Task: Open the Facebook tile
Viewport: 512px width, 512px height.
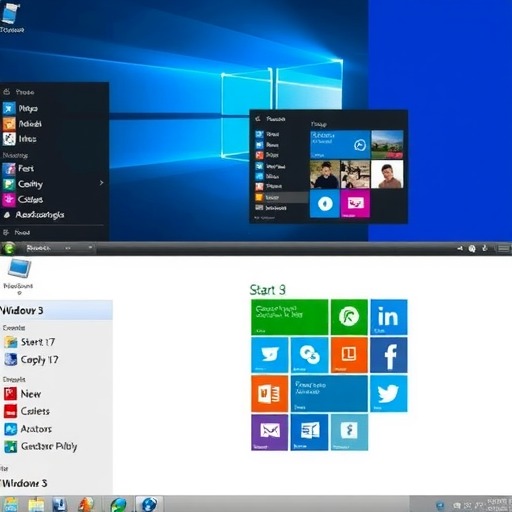Action: tap(389, 355)
